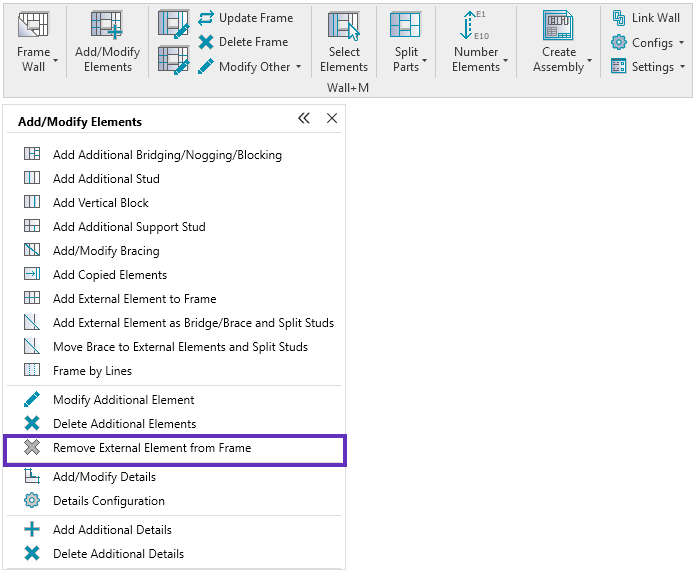
Task: Expand the Modify Other dropdown
Action: click(x=298, y=67)
